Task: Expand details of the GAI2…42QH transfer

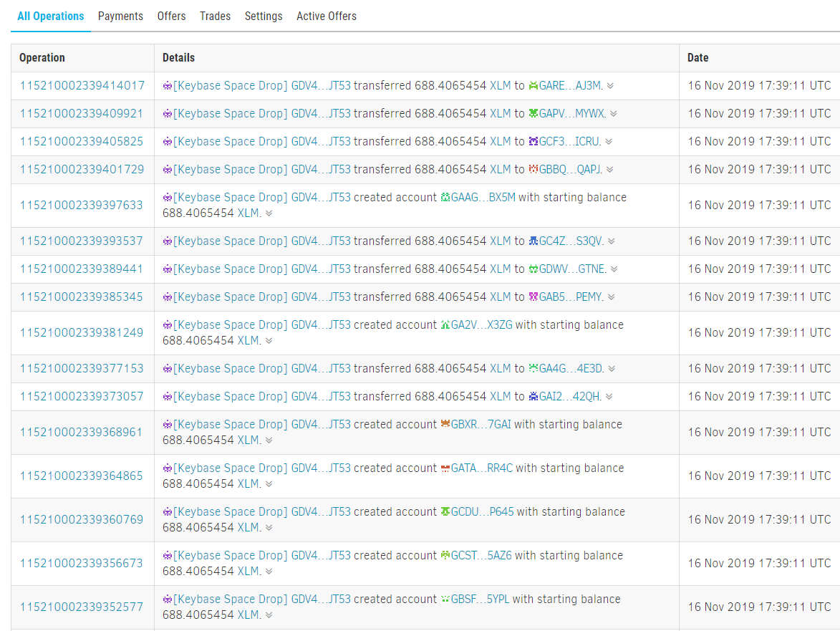Action: [x=609, y=397]
